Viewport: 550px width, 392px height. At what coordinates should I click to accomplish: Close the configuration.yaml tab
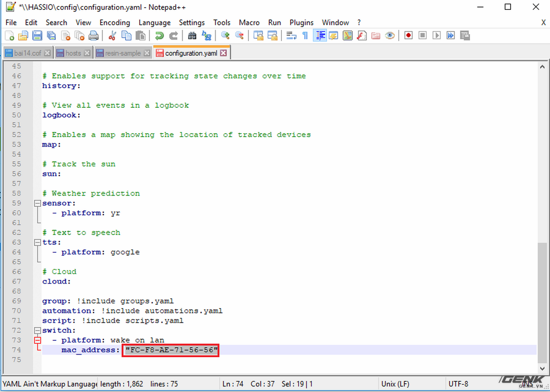pyautogui.click(x=223, y=53)
